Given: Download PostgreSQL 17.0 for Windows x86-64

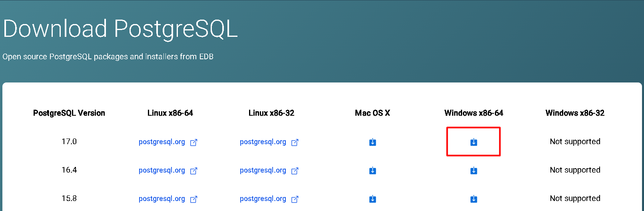Looking at the screenshot, I should [x=474, y=142].
